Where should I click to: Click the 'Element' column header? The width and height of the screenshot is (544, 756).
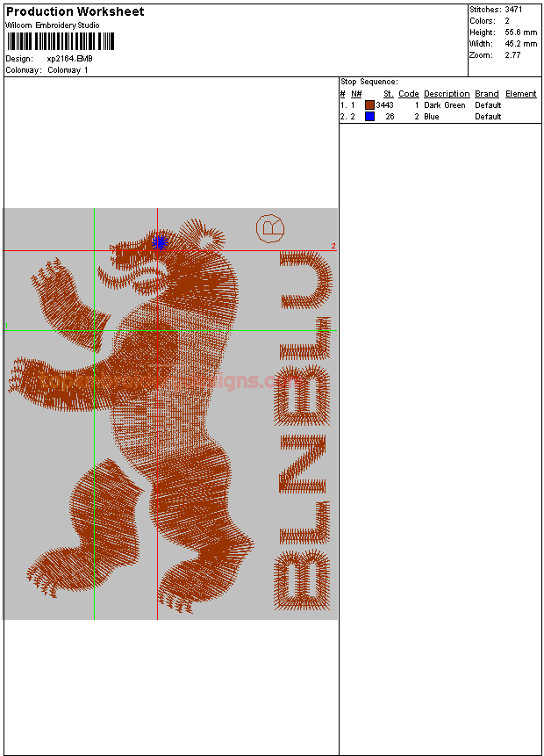pyautogui.click(x=521, y=94)
